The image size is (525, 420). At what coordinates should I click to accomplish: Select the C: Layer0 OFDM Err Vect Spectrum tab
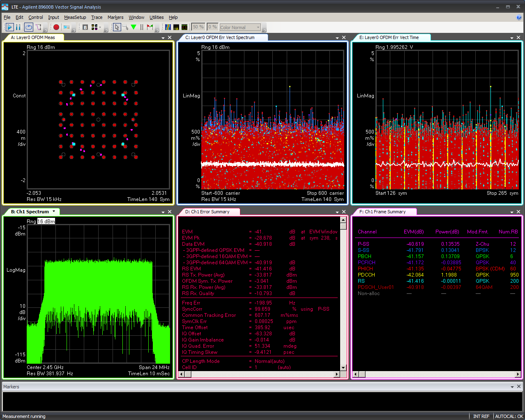tap(220, 37)
